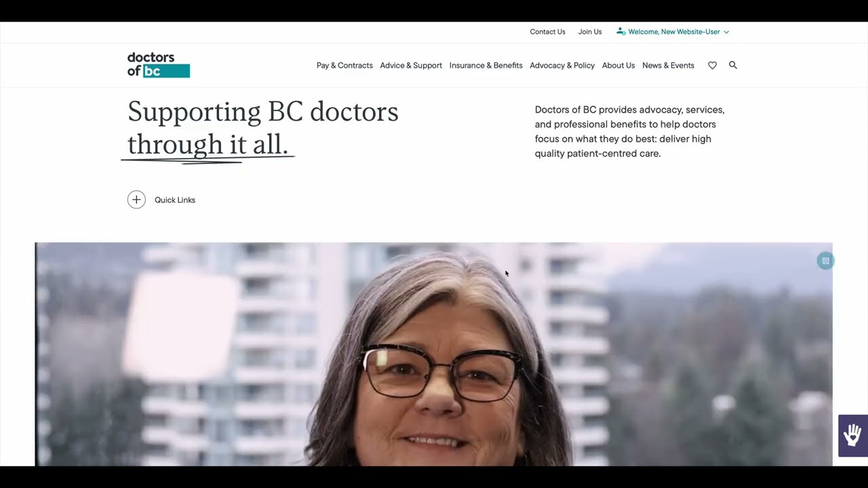The image size is (868, 488).
Task: Follow the Join Us link
Action: pos(590,32)
